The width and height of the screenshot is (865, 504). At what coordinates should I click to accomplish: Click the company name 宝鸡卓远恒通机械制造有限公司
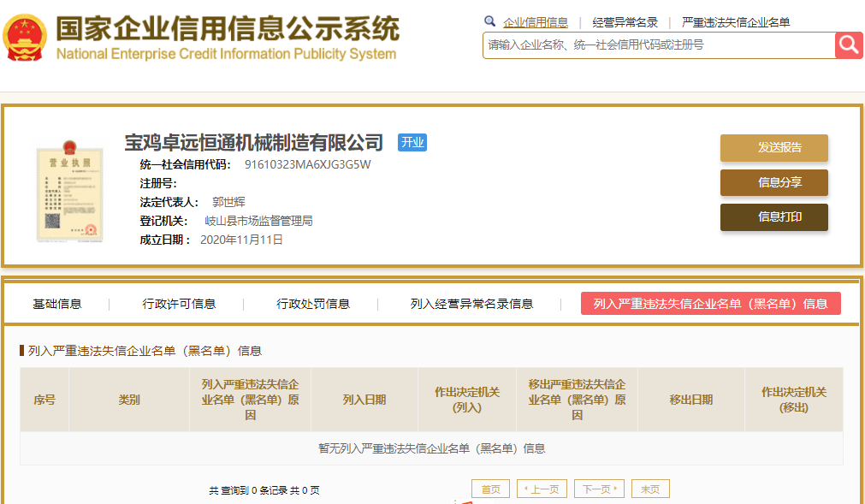click(254, 143)
